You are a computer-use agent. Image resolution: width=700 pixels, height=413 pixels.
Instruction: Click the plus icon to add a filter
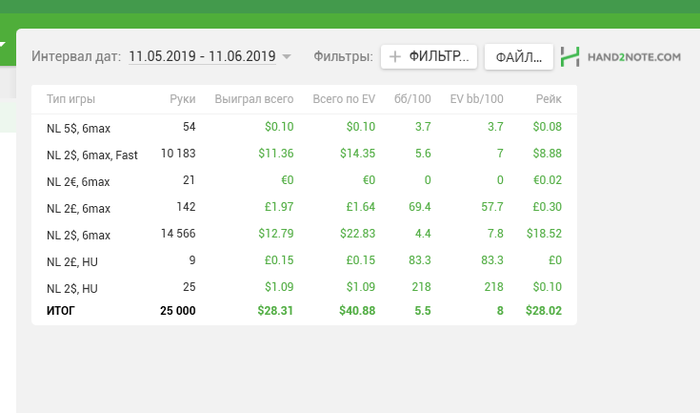[395, 57]
